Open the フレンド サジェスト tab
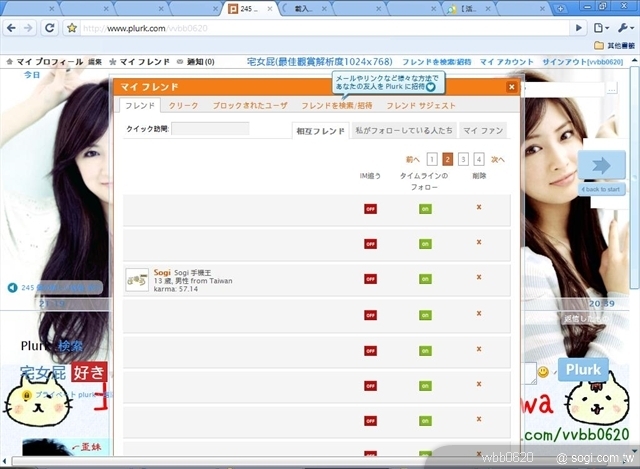Screen dimensions: 640x469 [421, 106]
